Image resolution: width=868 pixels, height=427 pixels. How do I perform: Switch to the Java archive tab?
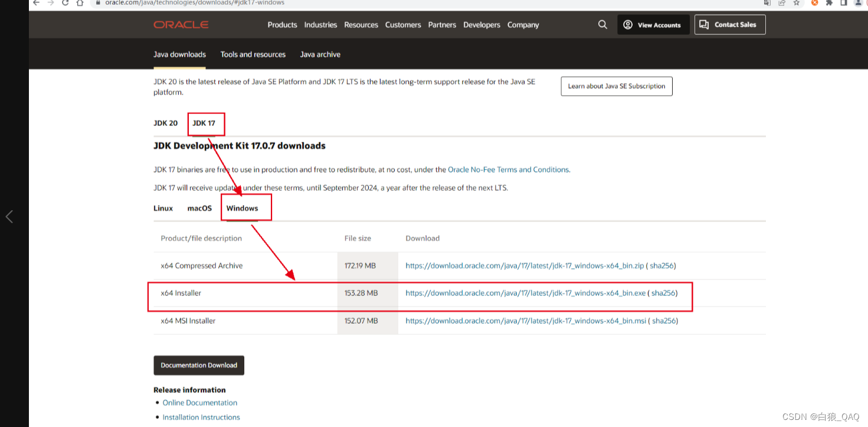pos(320,54)
